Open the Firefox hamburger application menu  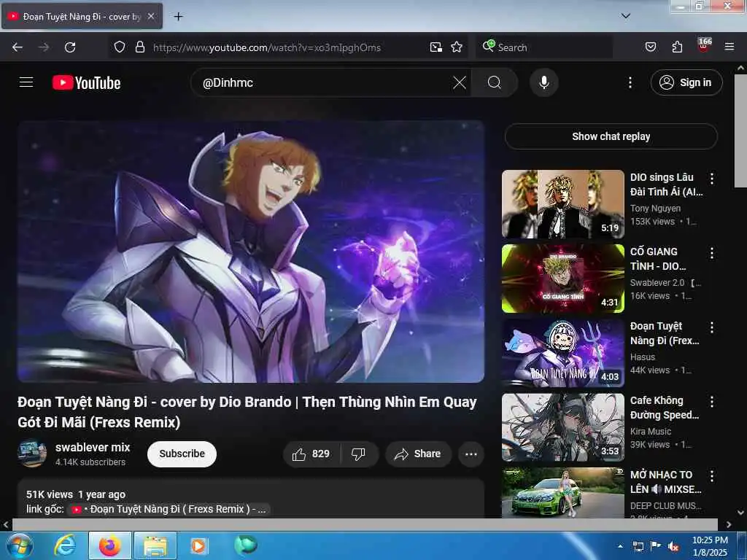[729, 47]
